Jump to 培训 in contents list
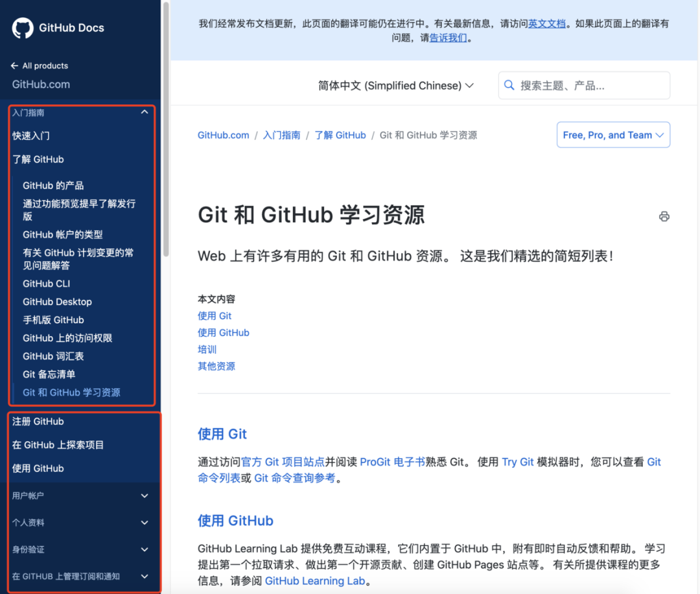The width and height of the screenshot is (700, 594). tap(207, 349)
